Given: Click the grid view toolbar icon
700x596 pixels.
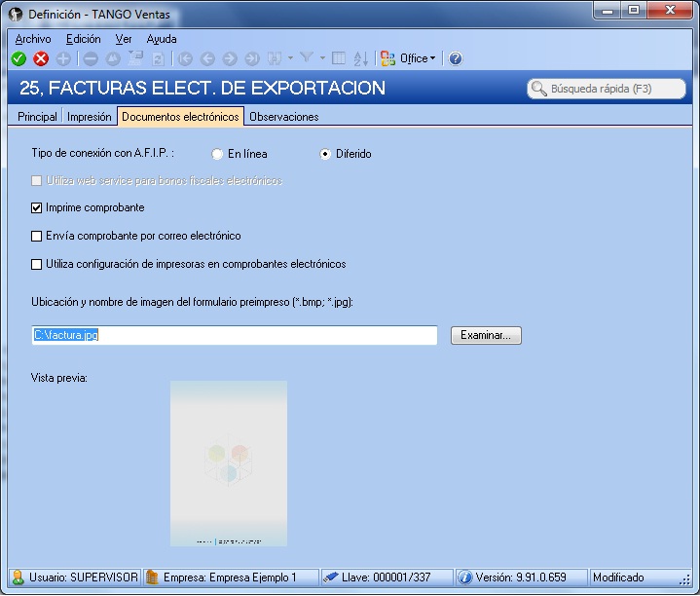Looking at the screenshot, I should point(339,58).
